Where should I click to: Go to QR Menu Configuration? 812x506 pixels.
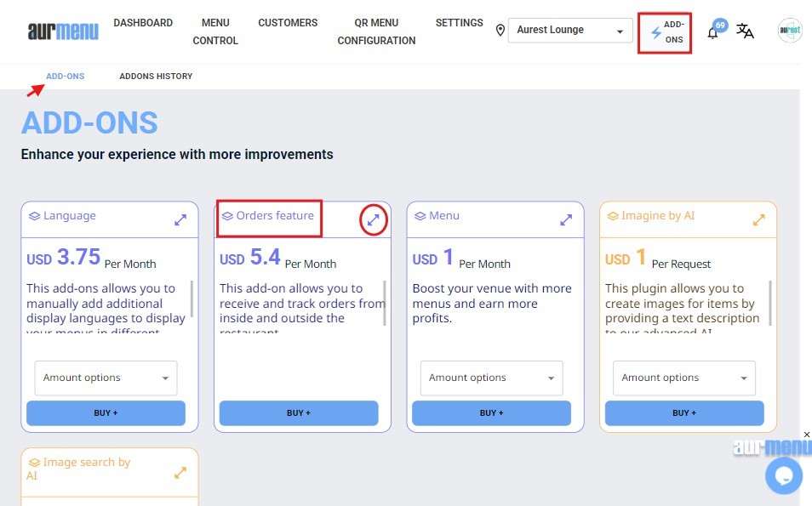point(376,31)
